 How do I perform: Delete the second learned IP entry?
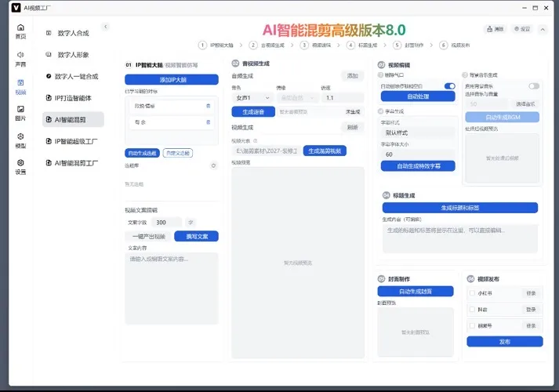tap(209, 122)
